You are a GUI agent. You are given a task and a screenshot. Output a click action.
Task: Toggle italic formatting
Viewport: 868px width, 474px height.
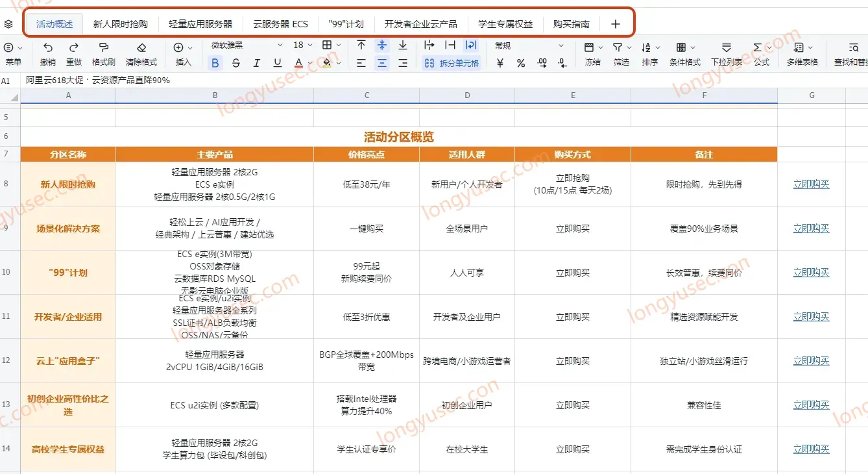(257, 63)
